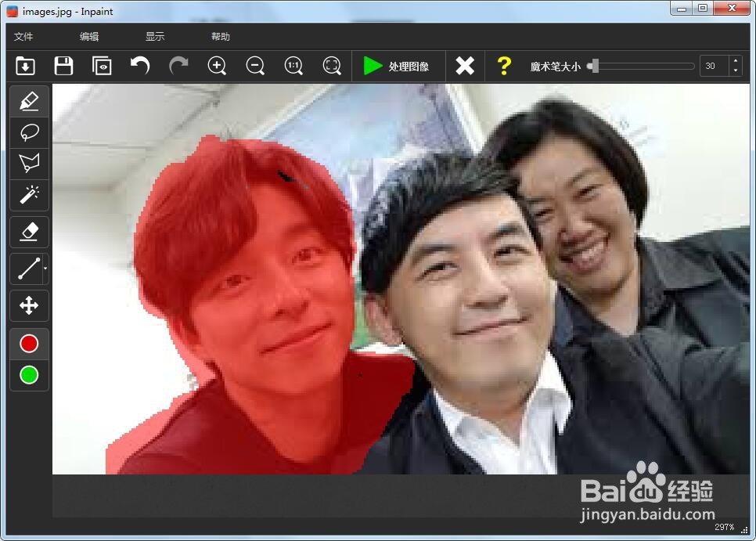Viewport: 756px width, 541px height.
Task: Open the 显示 menu
Action: pyautogui.click(x=155, y=36)
